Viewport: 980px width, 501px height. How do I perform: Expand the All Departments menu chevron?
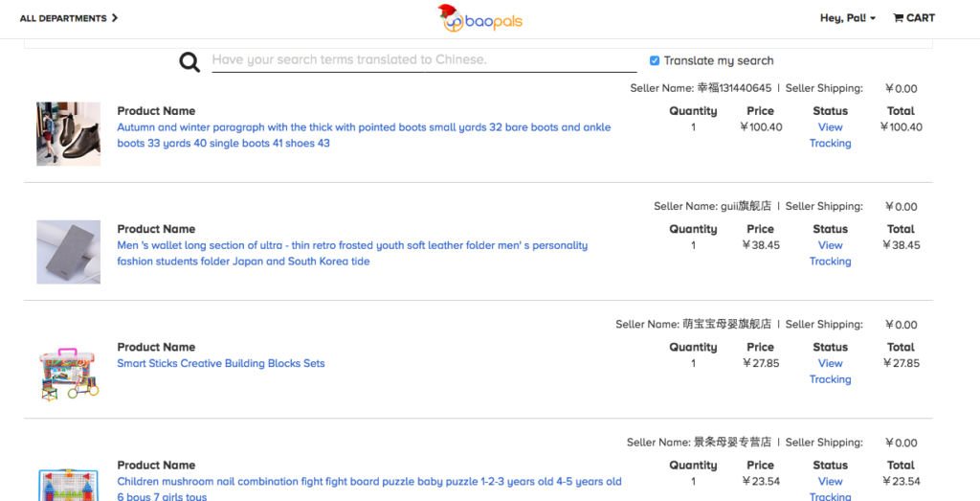click(x=115, y=17)
